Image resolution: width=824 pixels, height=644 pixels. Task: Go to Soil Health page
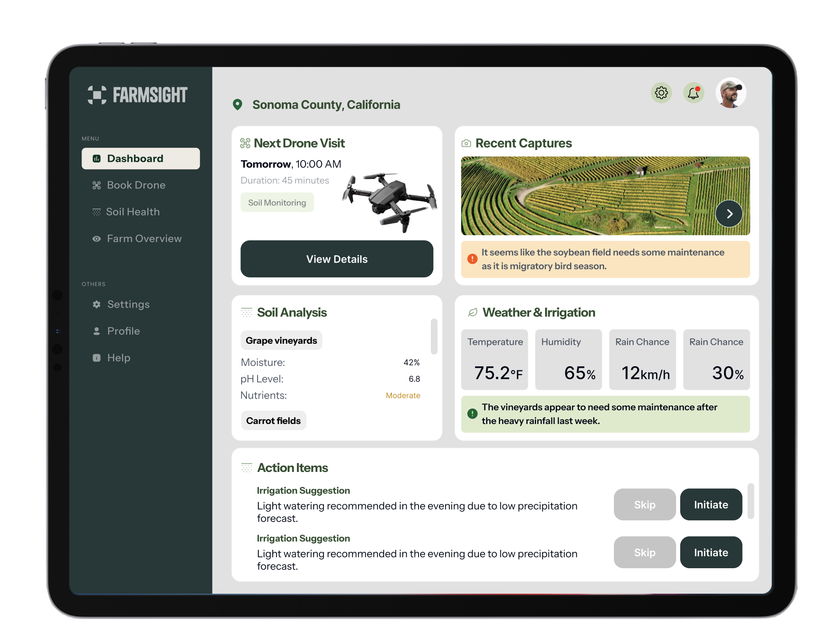[132, 212]
